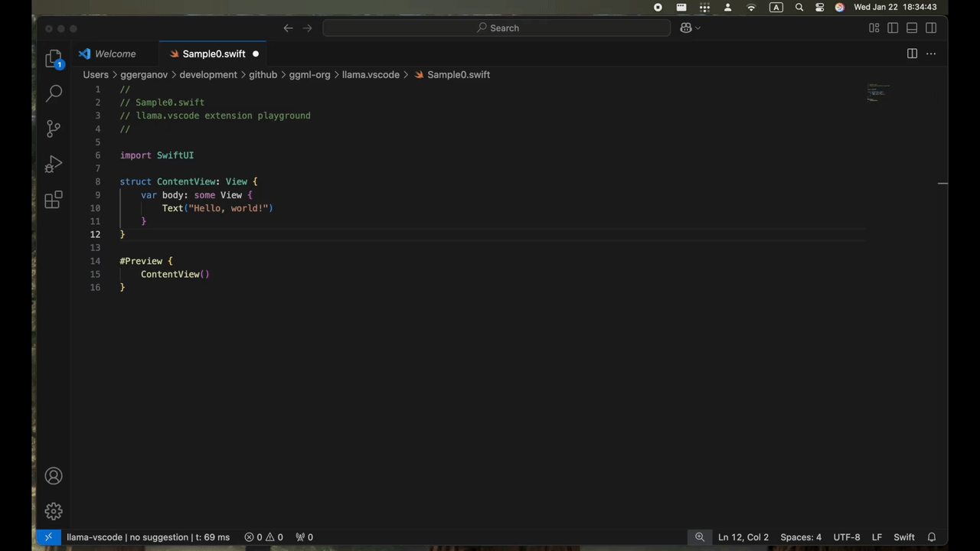The image size is (980, 551).
Task: Open the Extensions view
Action: coord(54,199)
